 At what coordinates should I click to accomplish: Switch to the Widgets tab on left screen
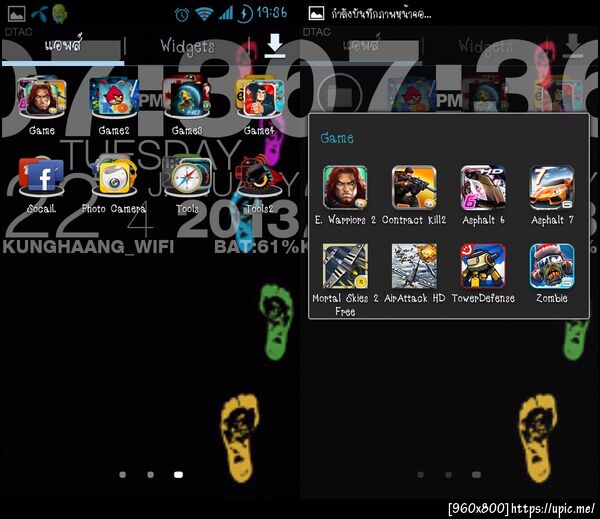point(188,47)
